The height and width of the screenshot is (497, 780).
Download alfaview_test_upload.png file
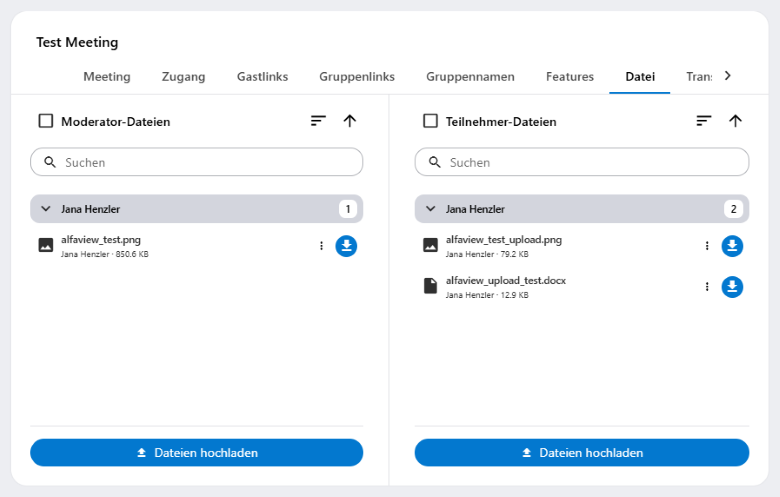tap(732, 246)
